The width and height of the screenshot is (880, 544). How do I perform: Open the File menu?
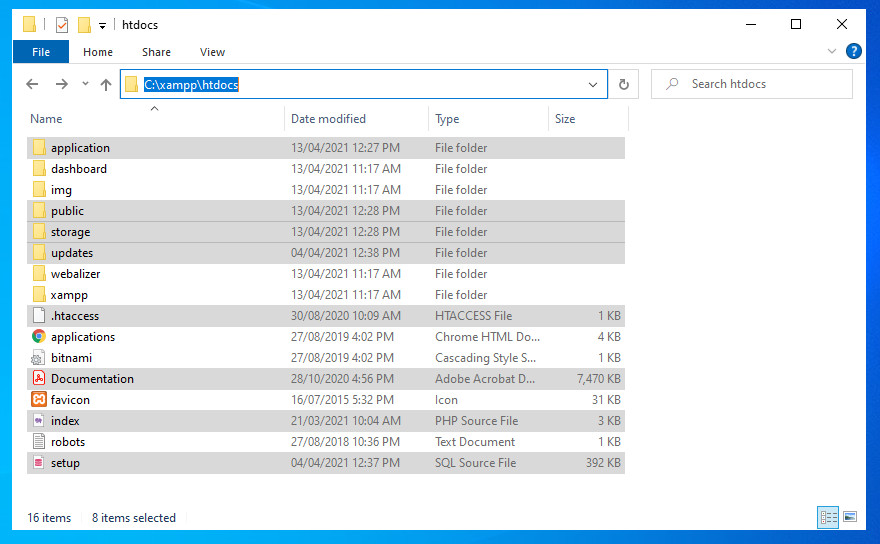tap(41, 52)
